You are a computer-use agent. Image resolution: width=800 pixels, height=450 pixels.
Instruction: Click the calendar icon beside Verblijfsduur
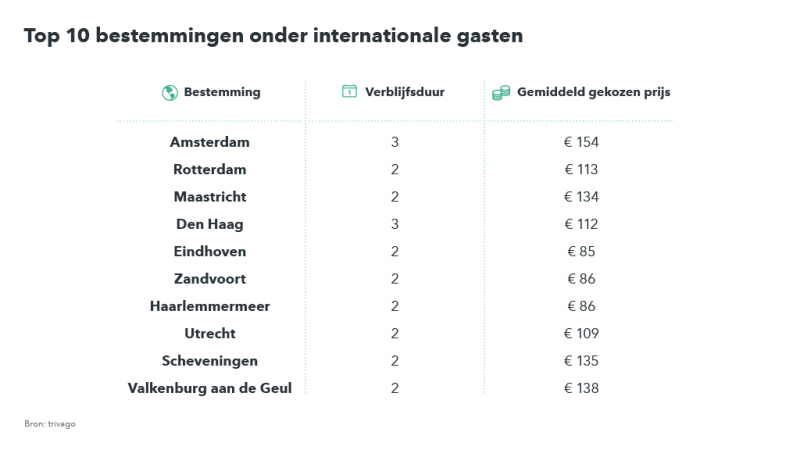coord(349,92)
